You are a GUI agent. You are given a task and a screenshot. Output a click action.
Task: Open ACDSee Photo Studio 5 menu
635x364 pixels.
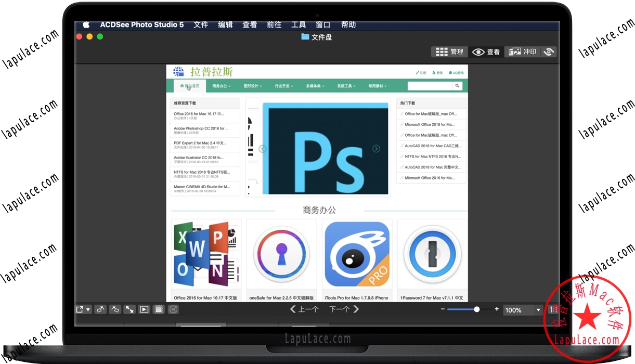click(x=142, y=24)
